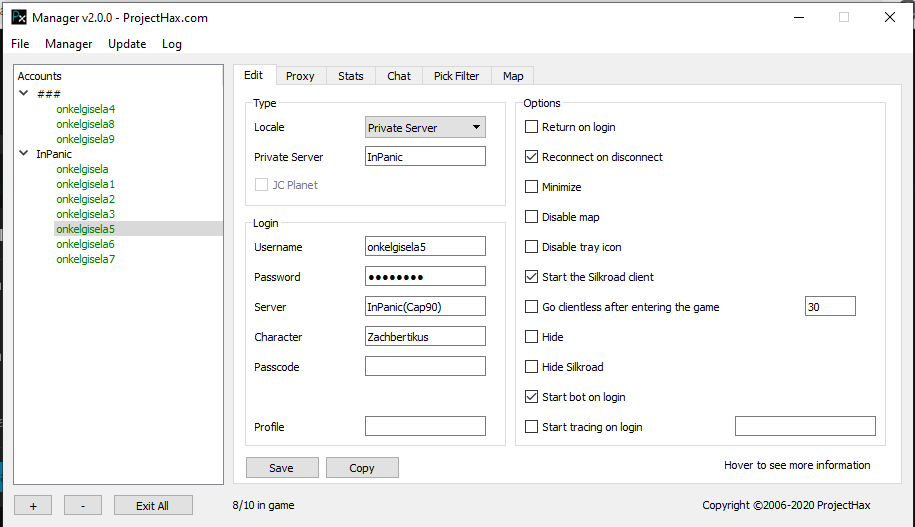Enable the Disable map checkbox
915x527 pixels.
point(532,217)
